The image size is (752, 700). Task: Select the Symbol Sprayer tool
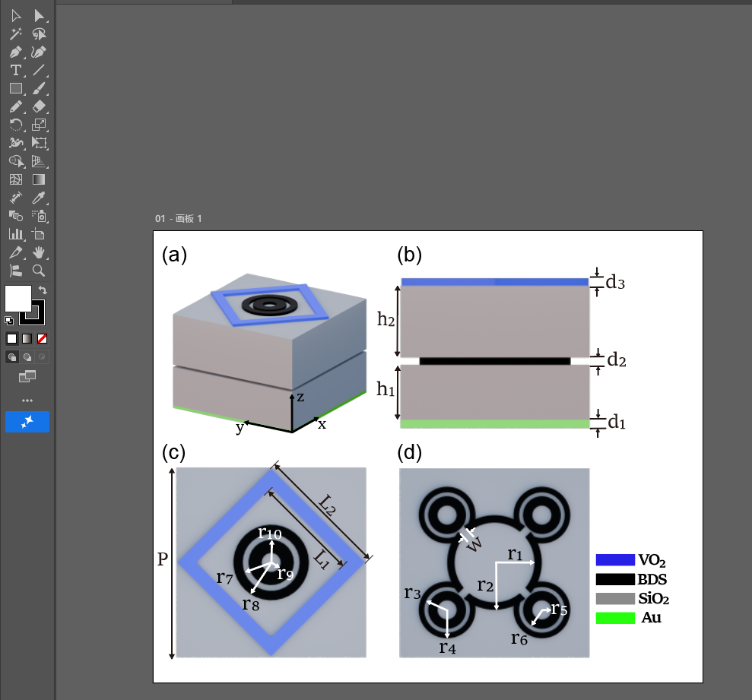pyautogui.click(x=39, y=217)
